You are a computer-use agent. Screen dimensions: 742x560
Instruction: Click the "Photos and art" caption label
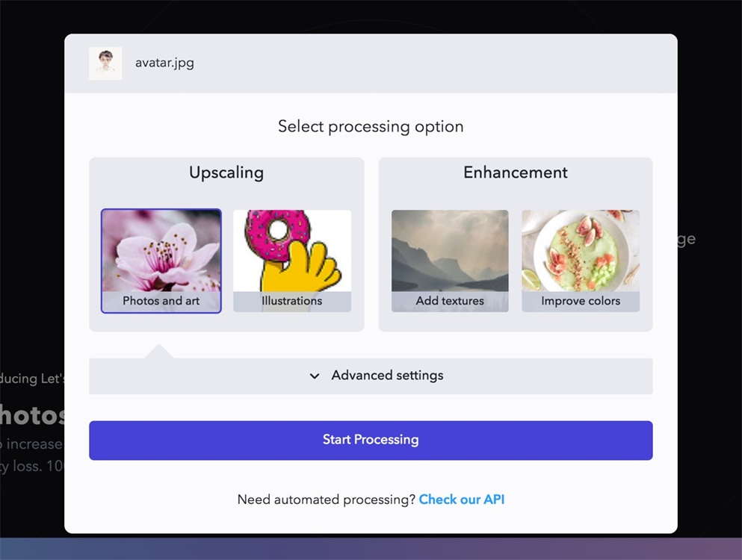point(161,301)
